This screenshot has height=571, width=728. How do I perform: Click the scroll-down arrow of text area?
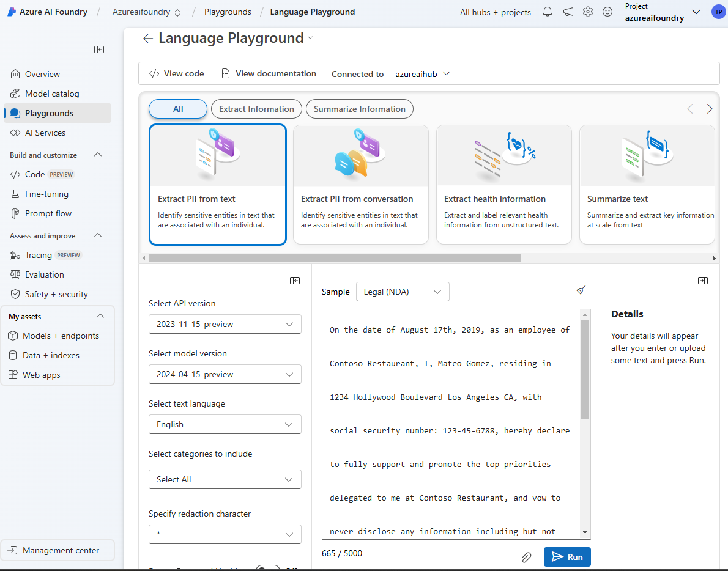[x=585, y=532]
